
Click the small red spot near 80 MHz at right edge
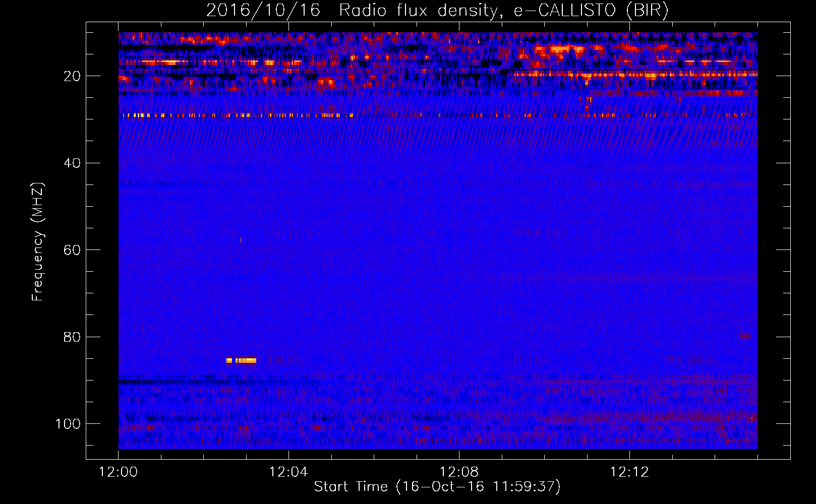pos(744,335)
